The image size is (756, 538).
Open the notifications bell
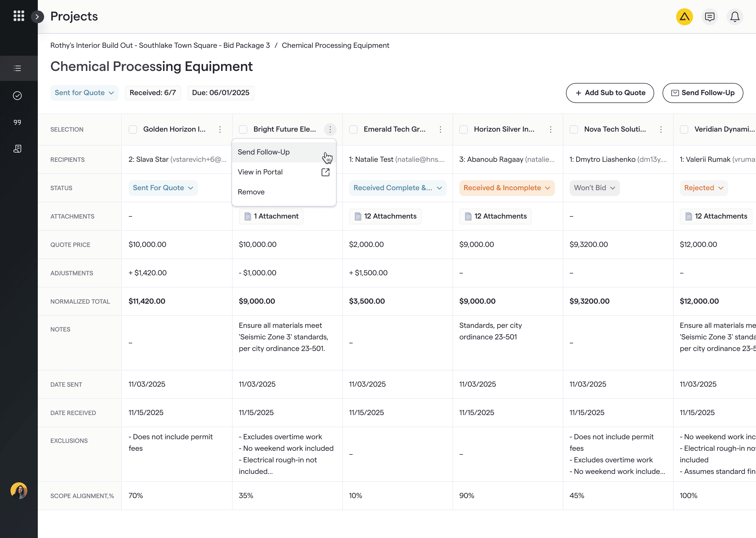[735, 17]
